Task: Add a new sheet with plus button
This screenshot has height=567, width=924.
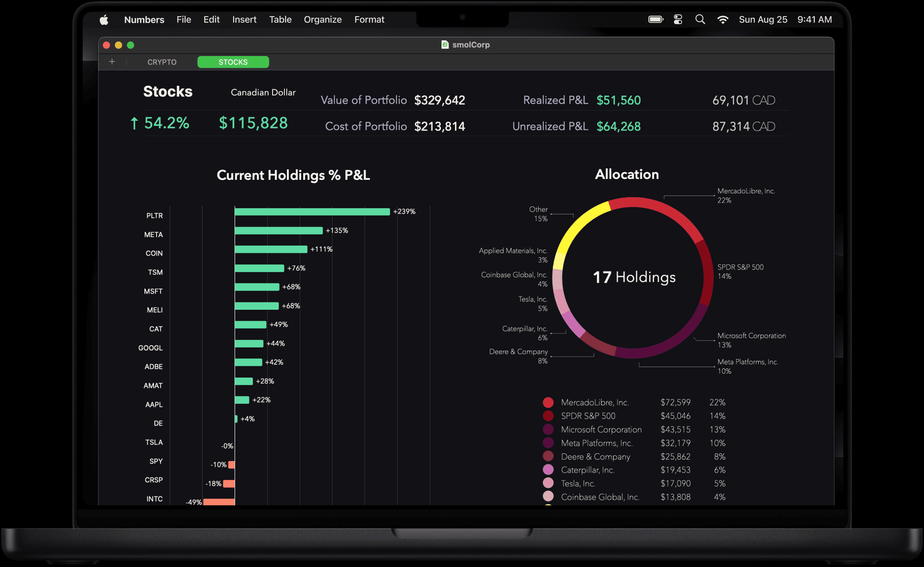Action: tap(112, 62)
